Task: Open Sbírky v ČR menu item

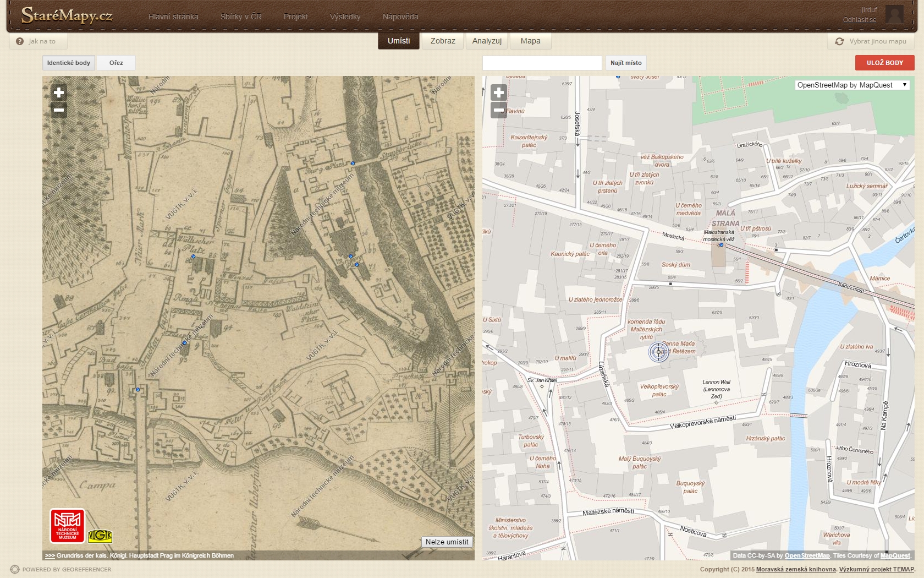Action: pyautogui.click(x=241, y=17)
